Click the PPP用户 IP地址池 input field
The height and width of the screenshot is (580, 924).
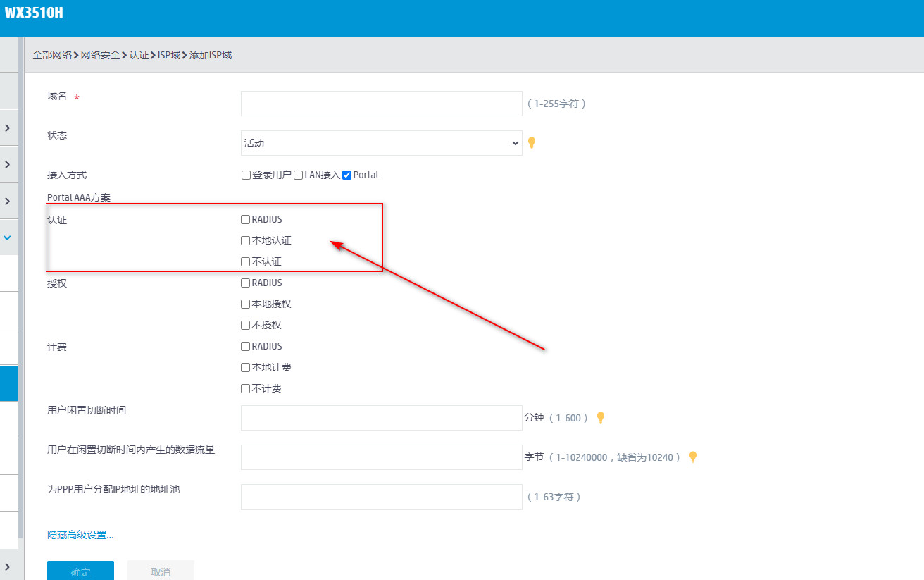[381, 497]
